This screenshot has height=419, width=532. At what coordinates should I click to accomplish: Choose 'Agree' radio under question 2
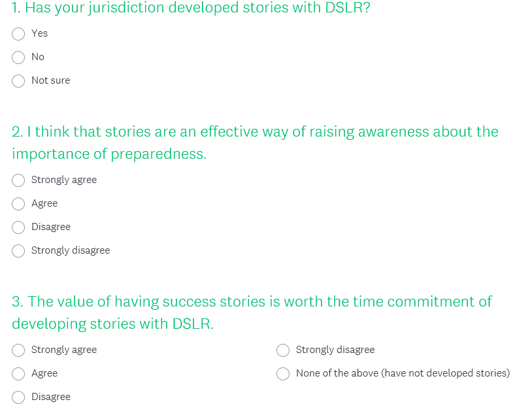(x=19, y=203)
